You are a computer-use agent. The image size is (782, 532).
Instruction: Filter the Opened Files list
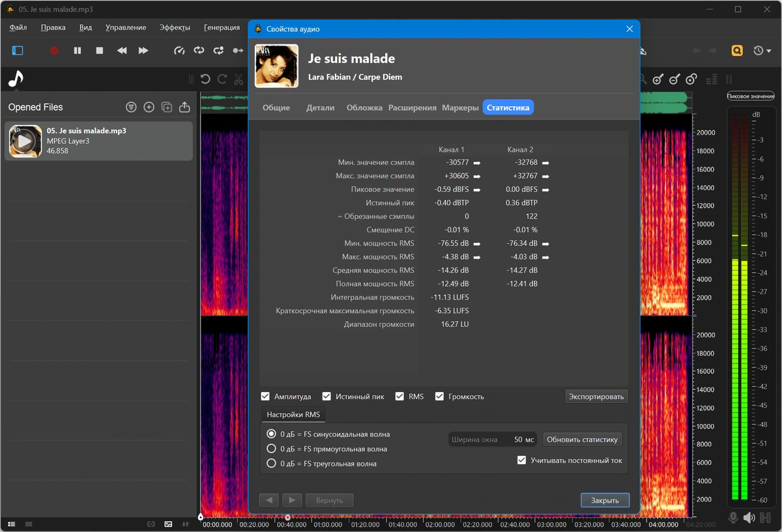point(131,107)
